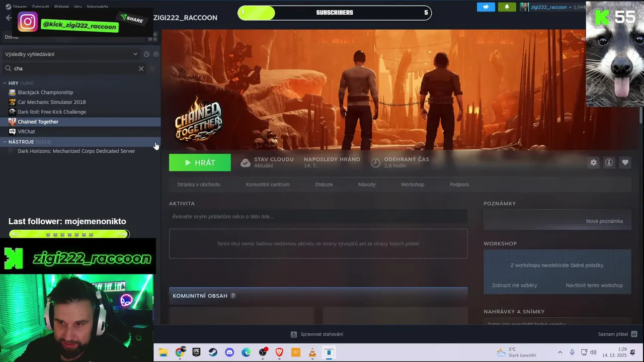This screenshot has height=362, width=644.
Task: Select Dark Roll: Free Kick Challenge
Action: [x=52, y=112]
